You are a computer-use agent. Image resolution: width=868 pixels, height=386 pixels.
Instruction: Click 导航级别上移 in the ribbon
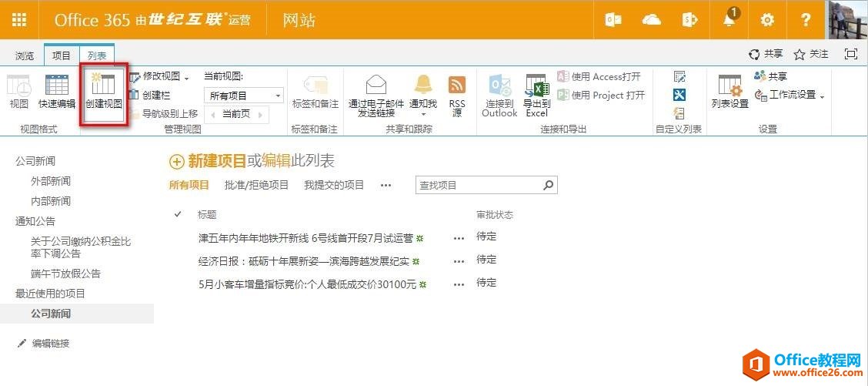163,114
